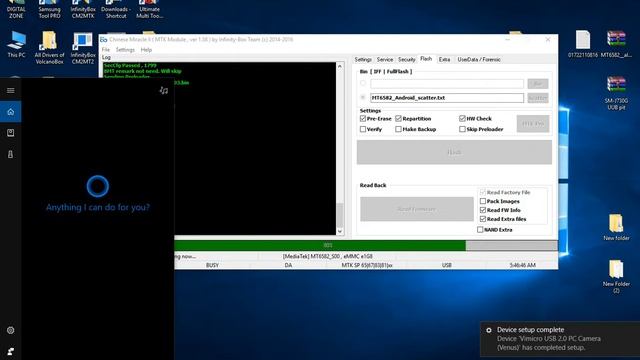The width and height of the screenshot is (640, 360).
Task: Enable the NAND Extra checkbox
Action: (480, 229)
